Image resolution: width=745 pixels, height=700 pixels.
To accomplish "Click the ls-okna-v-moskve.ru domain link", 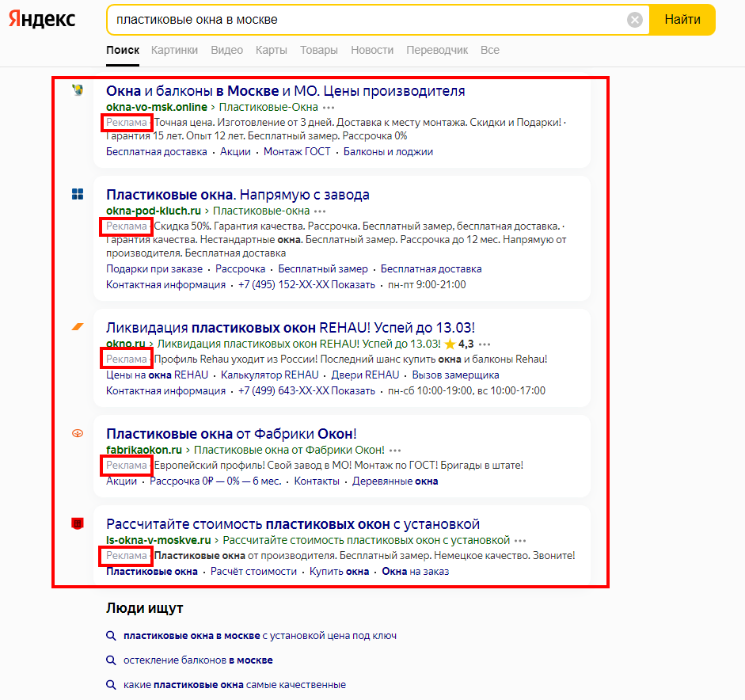I will 158,540.
